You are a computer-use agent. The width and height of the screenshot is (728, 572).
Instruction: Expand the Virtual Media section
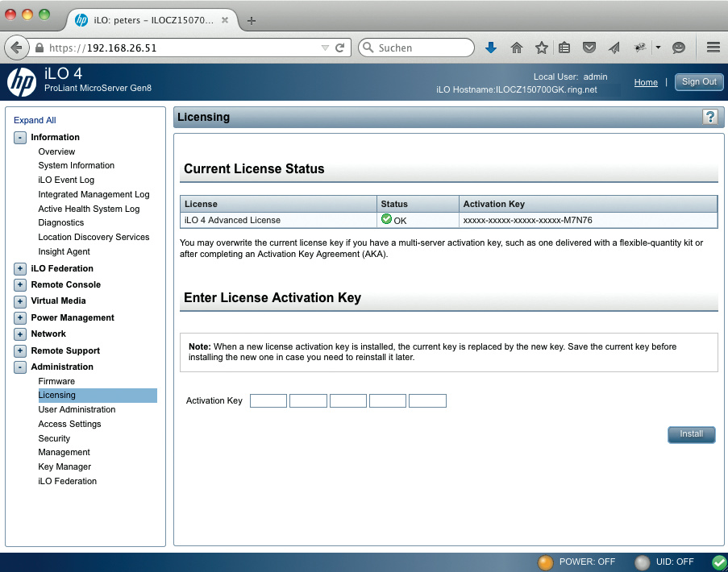click(x=20, y=301)
